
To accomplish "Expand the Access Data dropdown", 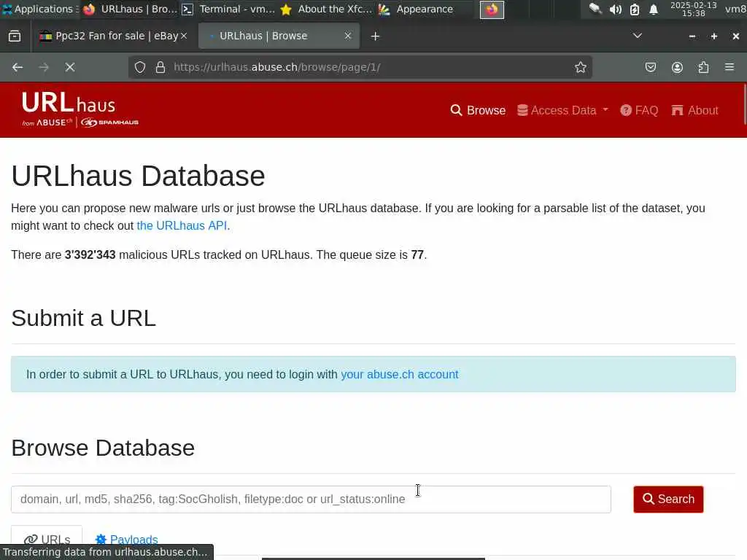I will click(x=562, y=111).
